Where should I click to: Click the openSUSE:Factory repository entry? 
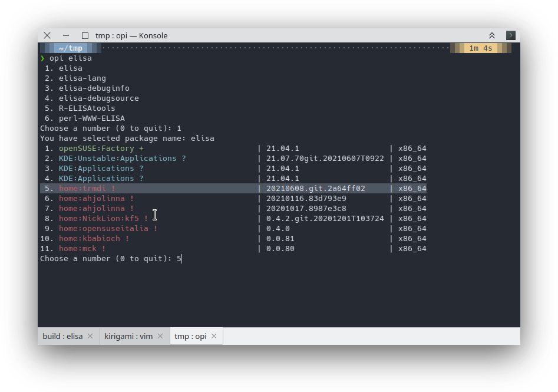coord(101,148)
